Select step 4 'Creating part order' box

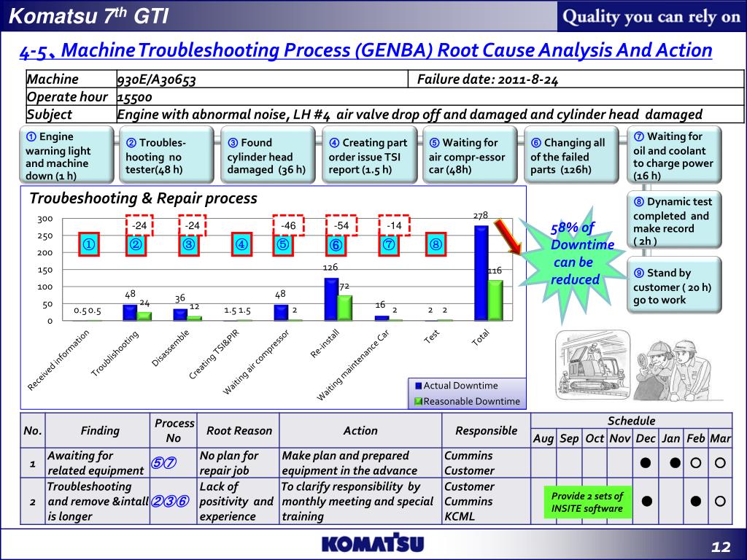369,155
